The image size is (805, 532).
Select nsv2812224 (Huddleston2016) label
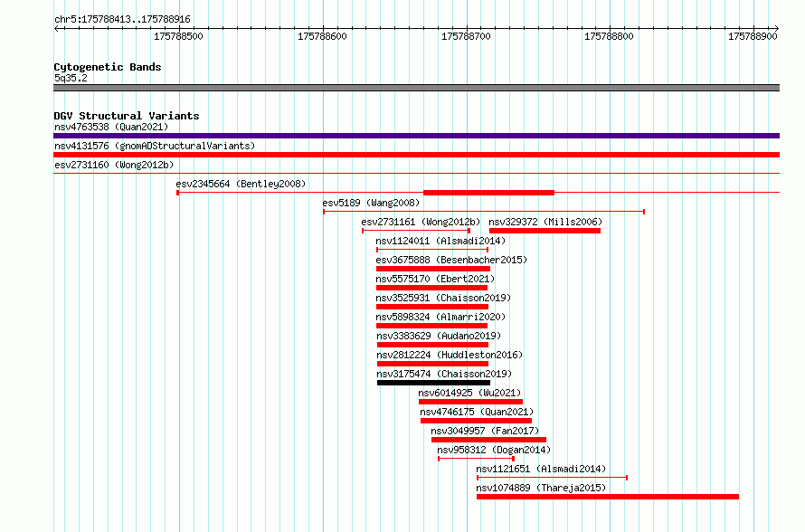pyautogui.click(x=450, y=355)
